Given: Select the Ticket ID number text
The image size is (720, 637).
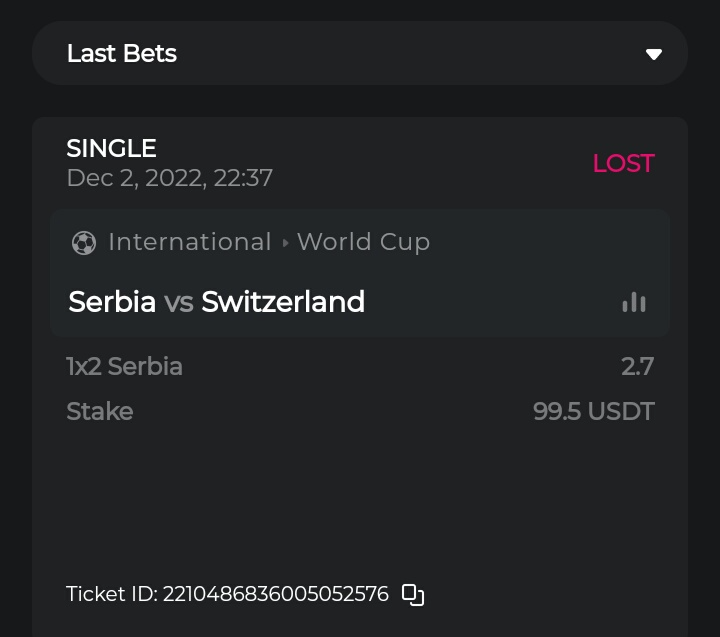Looking at the screenshot, I should [276, 594].
